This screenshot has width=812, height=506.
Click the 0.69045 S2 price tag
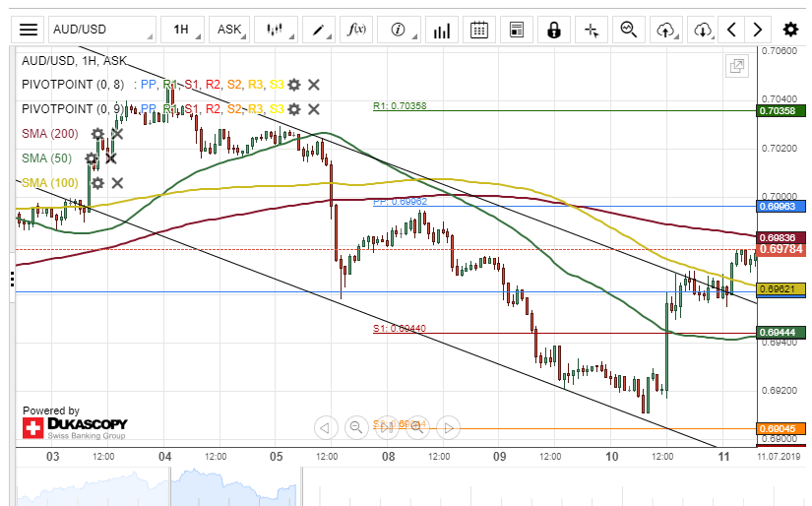(781, 429)
